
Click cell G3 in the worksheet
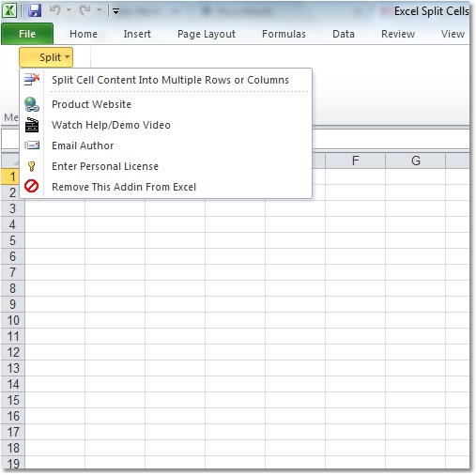point(415,208)
